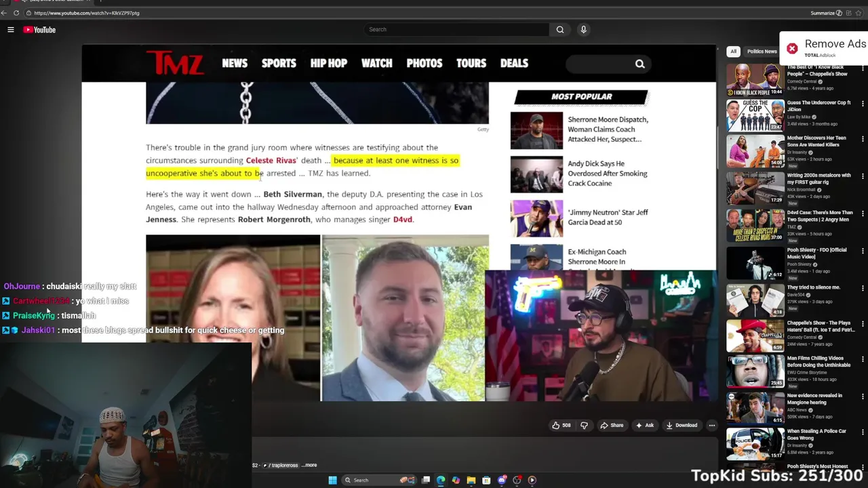This screenshot has width=868, height=488.
Task: Click the Celeste Rivas red article link
Action: (x=271, y=161)
